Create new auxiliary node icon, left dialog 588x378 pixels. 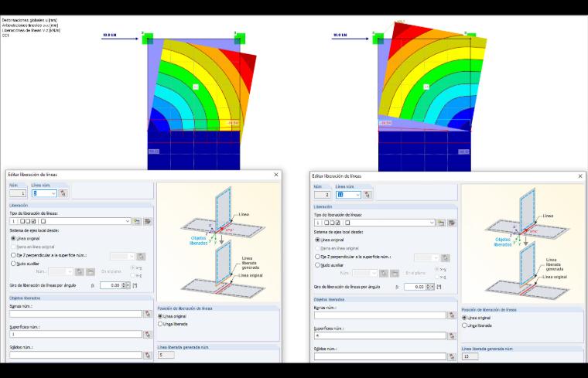[91, 271]
